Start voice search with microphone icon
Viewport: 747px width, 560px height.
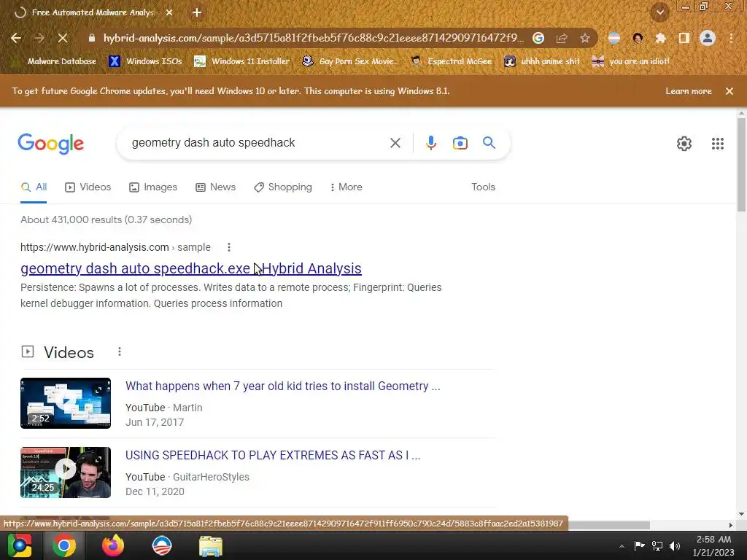(x=430, y=143)
